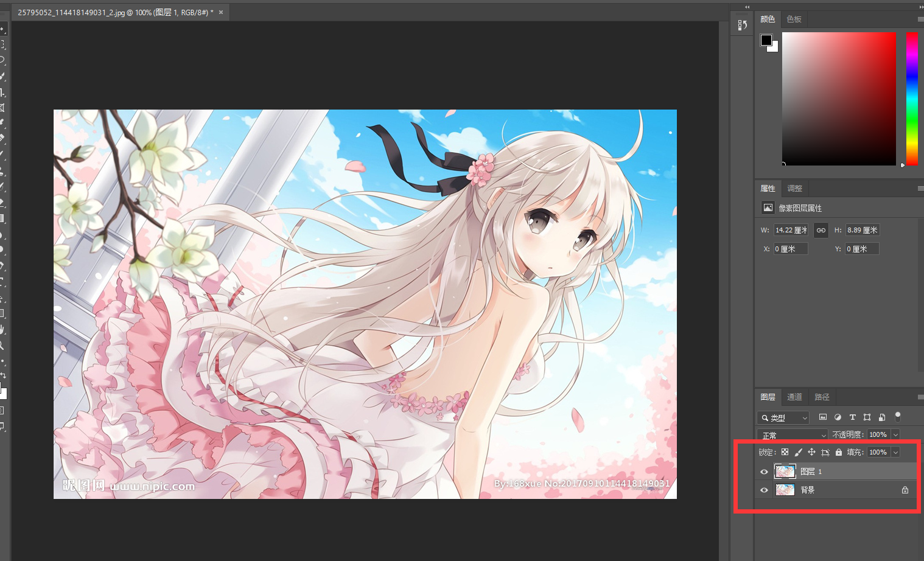924x561 pixels.
Task: Click the Y position field
Action: [862, 249]
